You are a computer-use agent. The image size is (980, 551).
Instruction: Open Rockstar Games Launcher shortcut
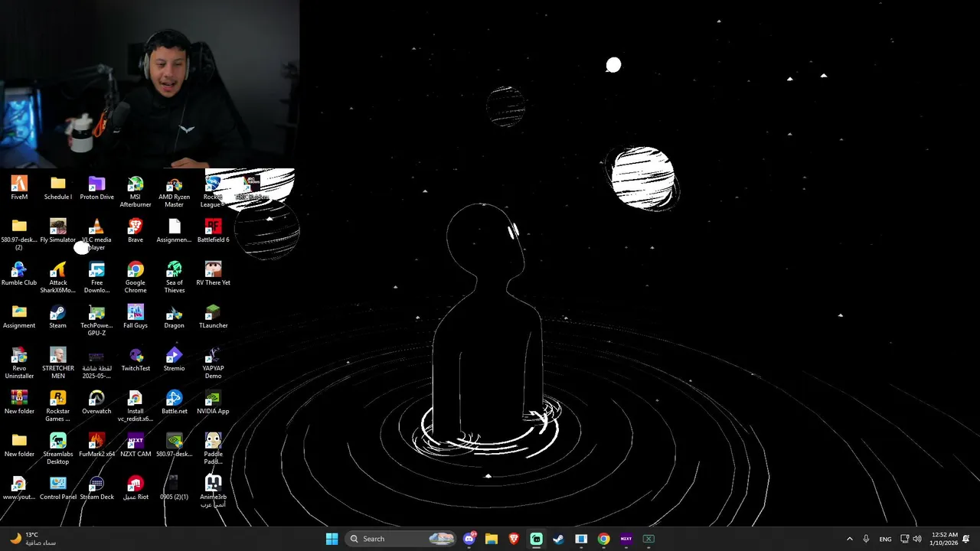click(58, 406)
